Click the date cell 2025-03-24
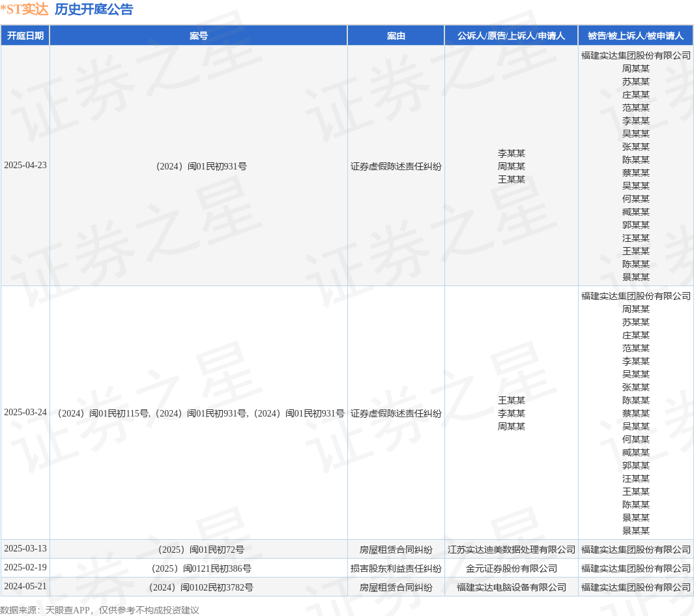694x616 pixels. pyautogui.click(x=25, y=412)
